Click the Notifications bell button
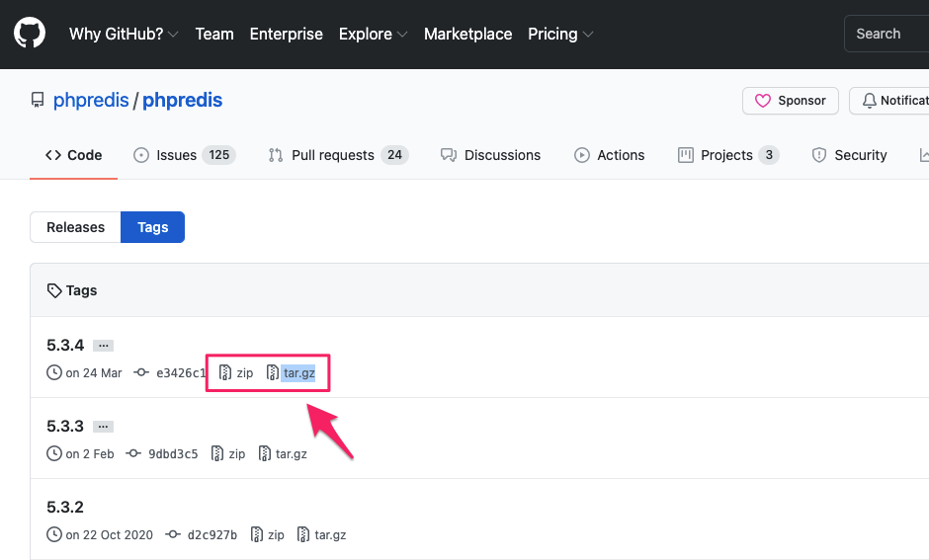929x560 pixels. tap(888, 101)
